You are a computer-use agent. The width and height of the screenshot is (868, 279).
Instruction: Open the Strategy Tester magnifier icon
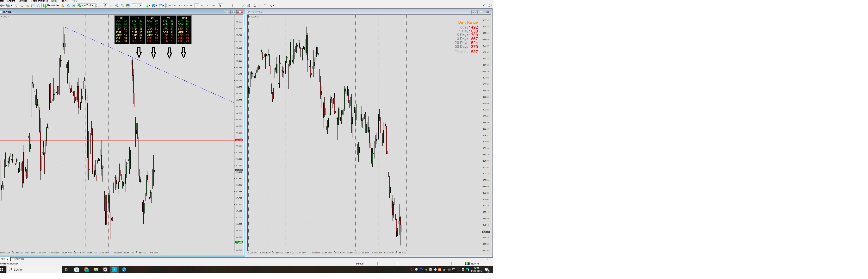click(x=38, y=6)
